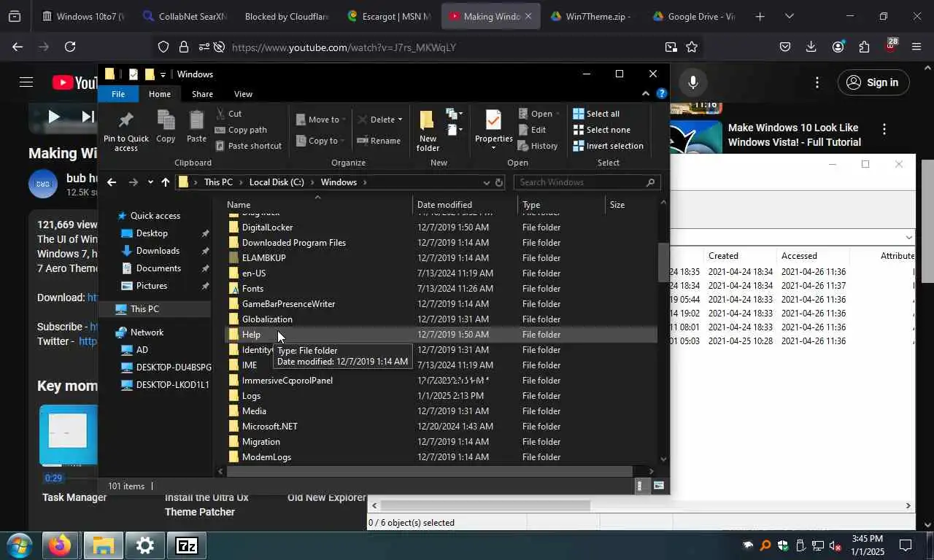This screenshot has width=934, height=560.
Task: Switch to the Share ribbon tab
Action: (202, 94)
